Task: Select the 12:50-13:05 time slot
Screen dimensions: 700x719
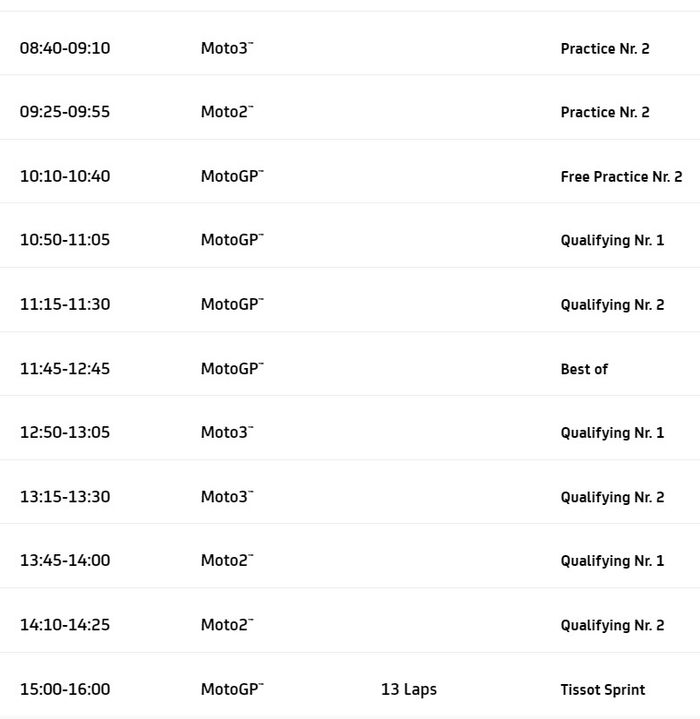Action: (x=65, y=432)
